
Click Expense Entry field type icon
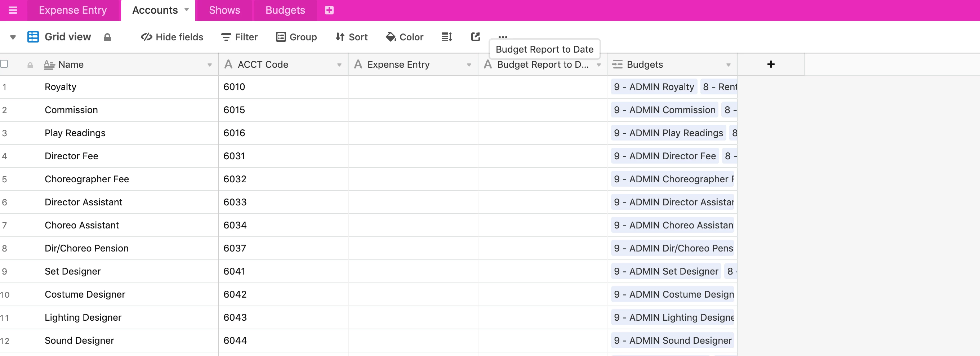358,64
